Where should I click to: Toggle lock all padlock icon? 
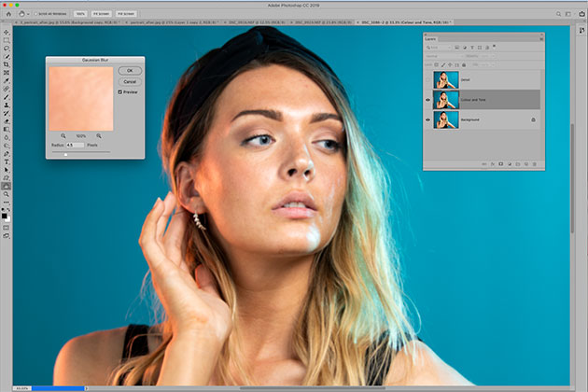[464, 65]
